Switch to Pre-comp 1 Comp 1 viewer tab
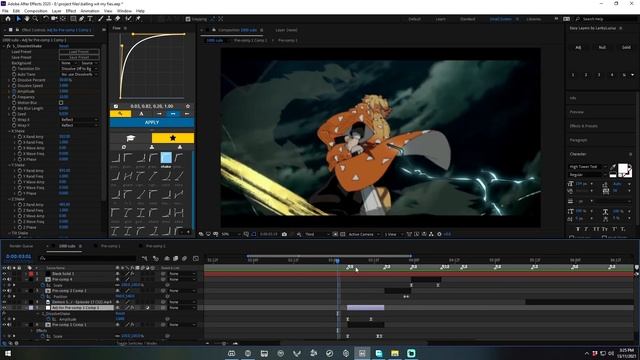The image size is (640, 360). 251,40
